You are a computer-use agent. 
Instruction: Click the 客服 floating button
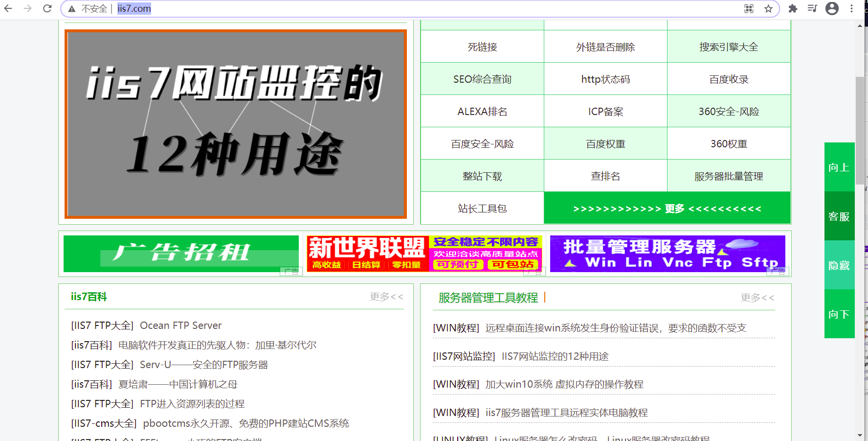839,216
